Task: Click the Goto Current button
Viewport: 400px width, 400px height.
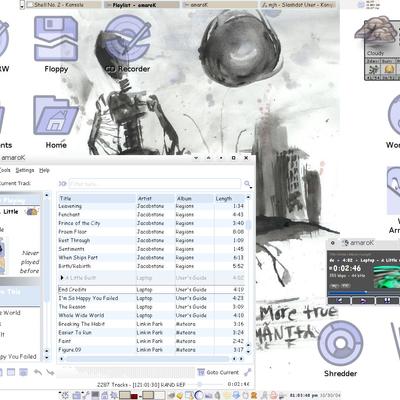Action: (x=218, y=372)
